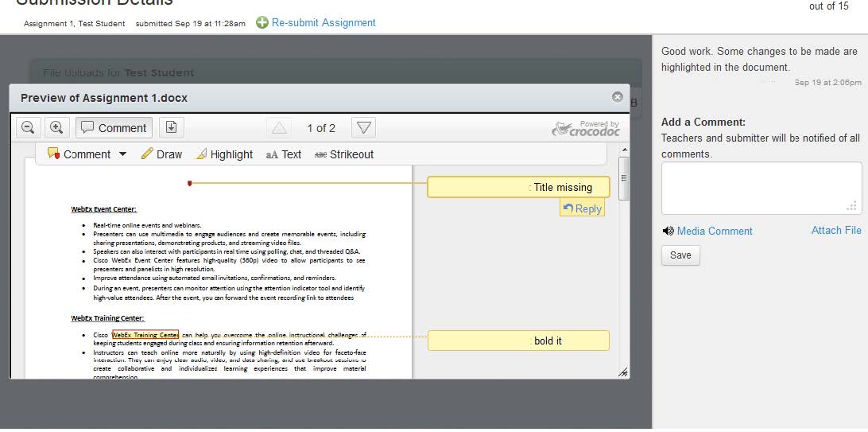This screenshot has width=868, height=432.
Task: Close the Assignment 1.docx preview
Action: click(x=618, y=97)
